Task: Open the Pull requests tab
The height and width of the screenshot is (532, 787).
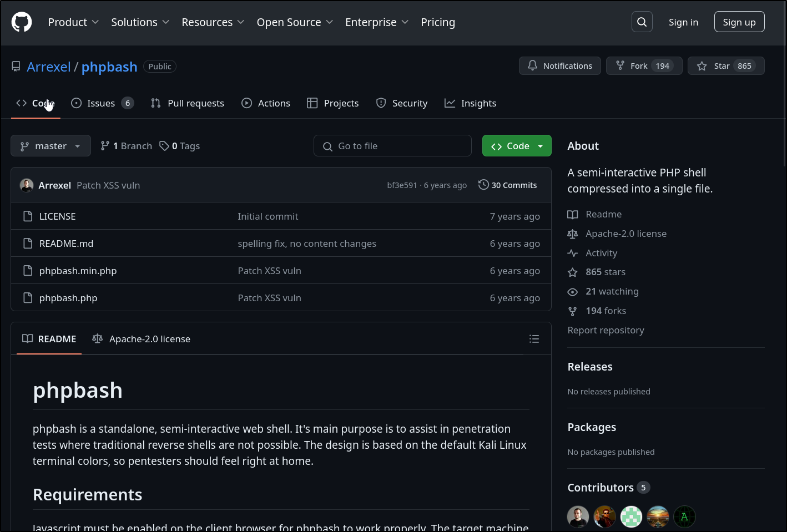Action: [188, 103]
